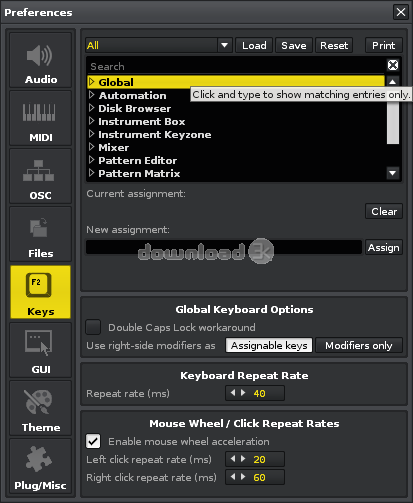Viewport: 413px width, 503px height.
Task: Select the Instrument Keyzone category
Action: click(155, 134)
